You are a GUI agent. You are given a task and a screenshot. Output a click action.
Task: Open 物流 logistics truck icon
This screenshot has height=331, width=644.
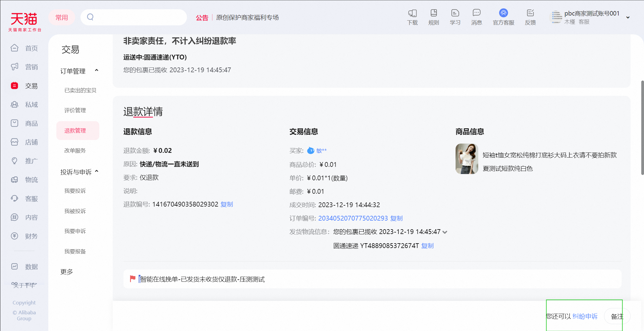pyautogui.click(x=14, y=180)
